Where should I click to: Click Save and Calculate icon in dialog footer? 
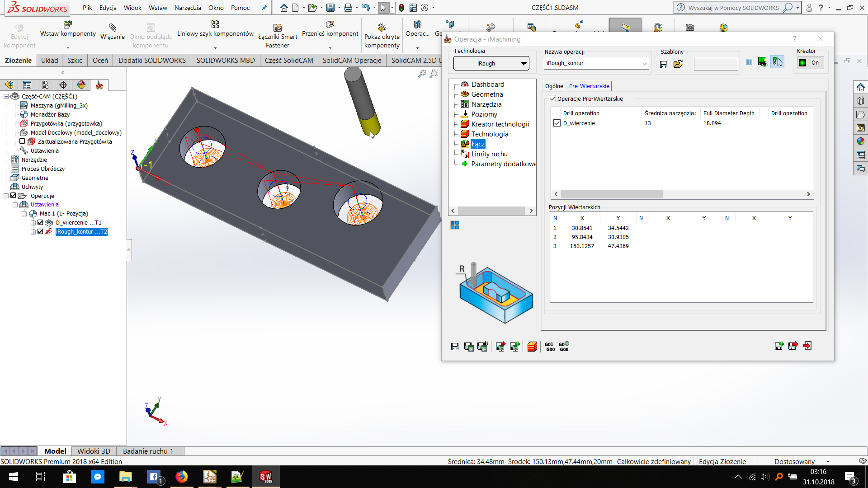(469, 347)
